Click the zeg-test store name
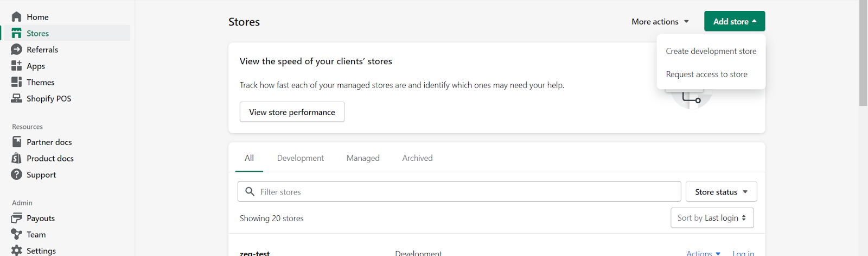The width and height of the screenshot is (868, 256). (x=254, y=253)
